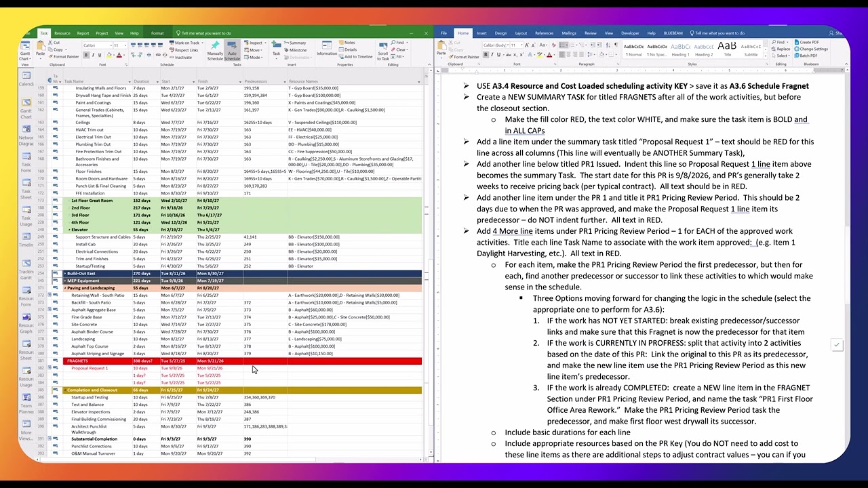
Task: Switch to the Format tab in Project
Action: coord(157,33)
